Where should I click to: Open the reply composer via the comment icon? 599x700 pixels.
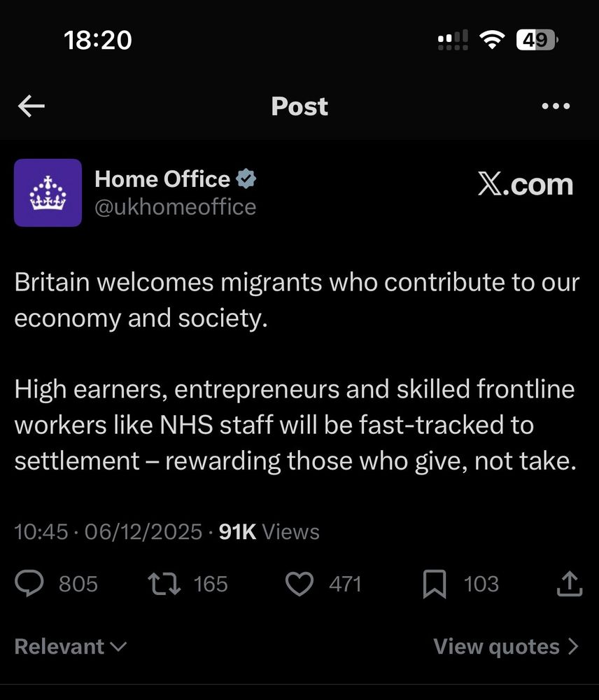point(29,584)
